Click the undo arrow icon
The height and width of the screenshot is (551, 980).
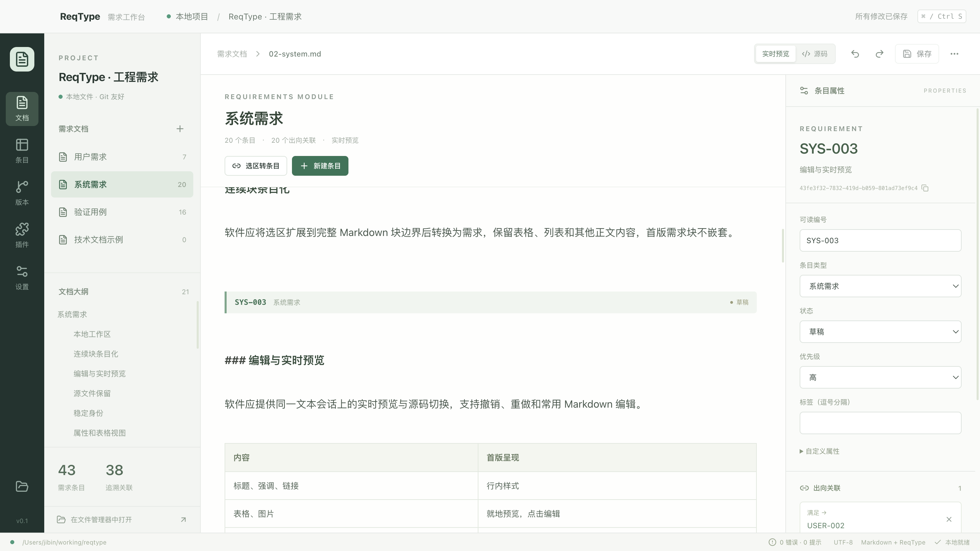point(855,54)
